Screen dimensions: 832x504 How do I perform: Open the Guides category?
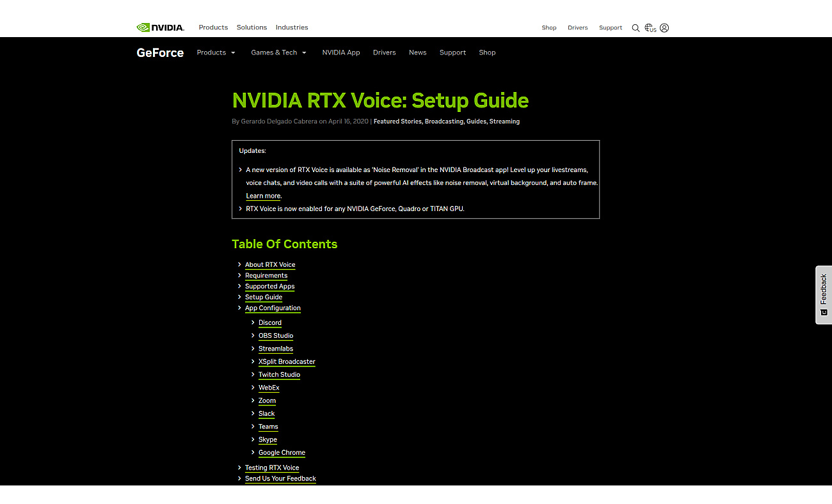tap(476, 122)
